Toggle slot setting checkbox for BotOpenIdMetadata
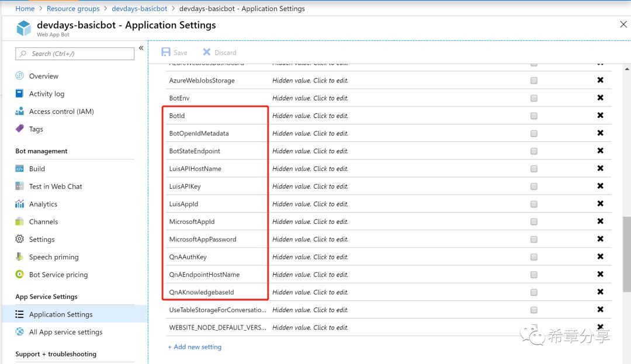The width and height of the screenshot is (631, 364). click(533, 134)
